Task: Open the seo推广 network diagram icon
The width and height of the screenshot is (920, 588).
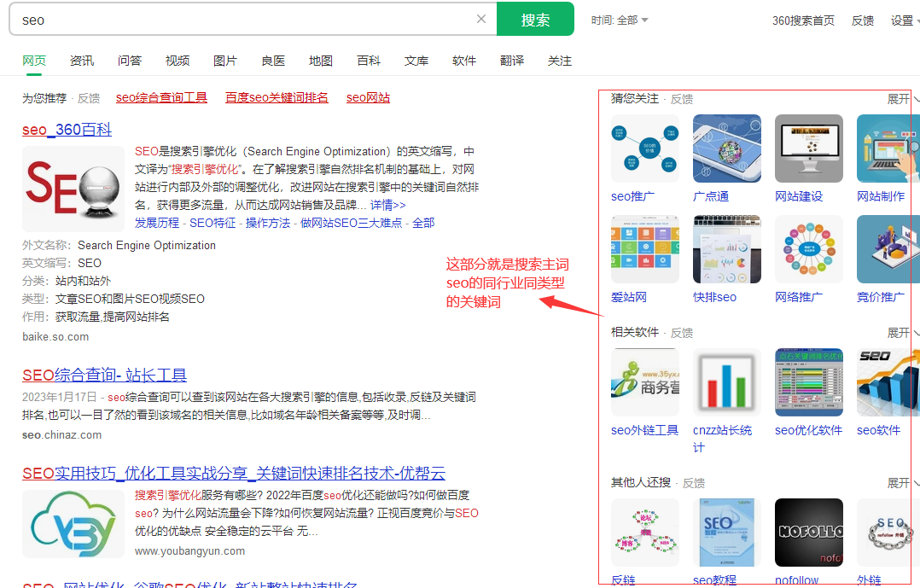Action: click(645, 148)
